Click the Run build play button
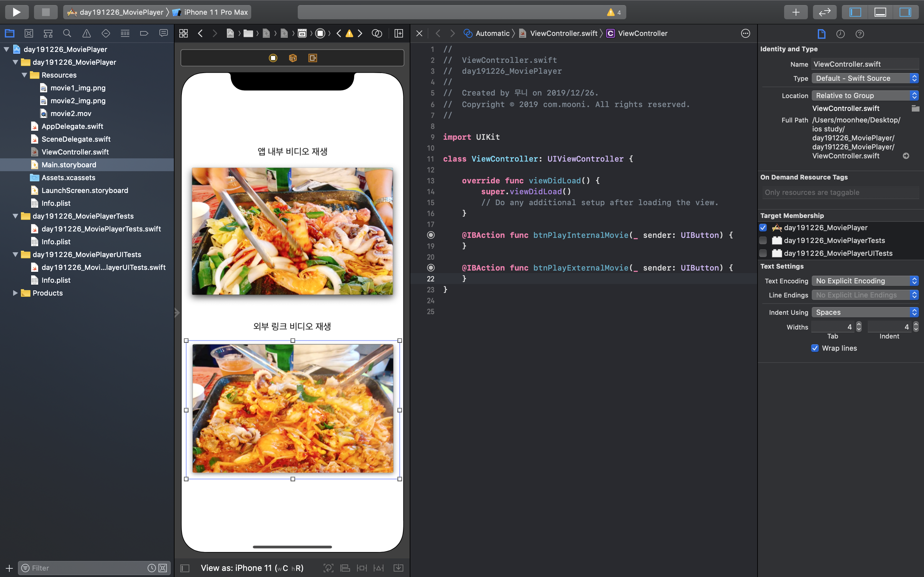 16,12
